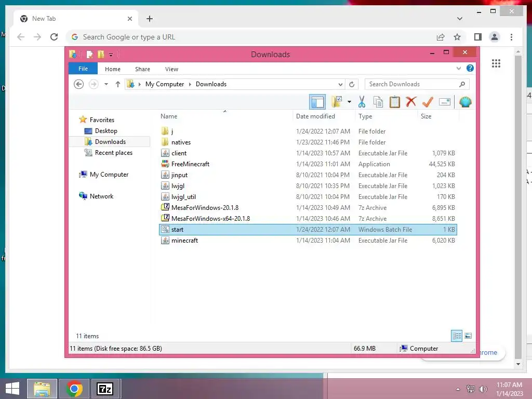The image size is (532, 399).
Task: Select the jinput jar file
Action: pos(308,175)
